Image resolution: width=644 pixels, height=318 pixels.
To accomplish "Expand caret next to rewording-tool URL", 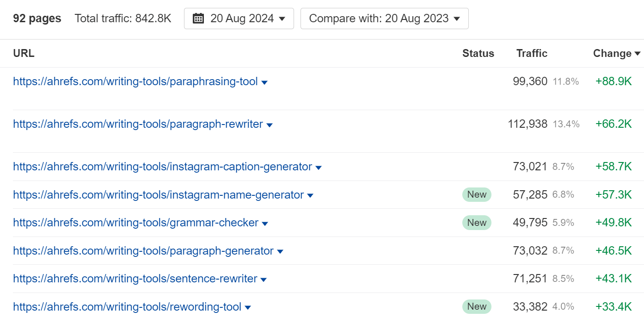I will [248, 307].
